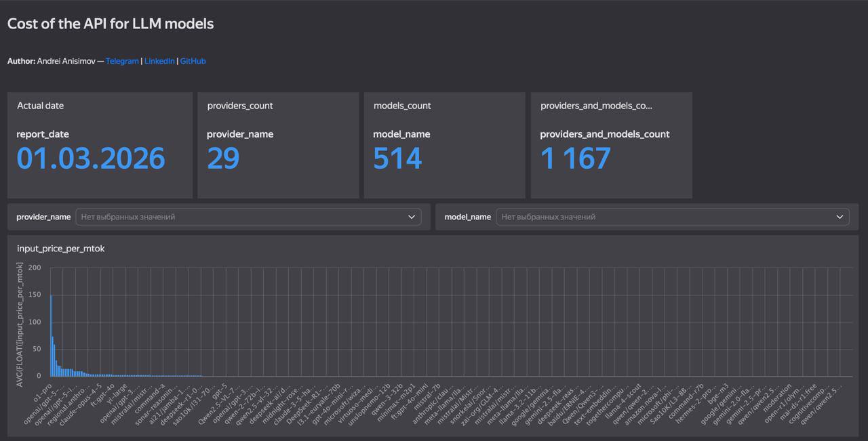Click the input_price_per_mtok chart title
Image resolution: width=868 pixels, height=441 pixels.
[61, 249]
